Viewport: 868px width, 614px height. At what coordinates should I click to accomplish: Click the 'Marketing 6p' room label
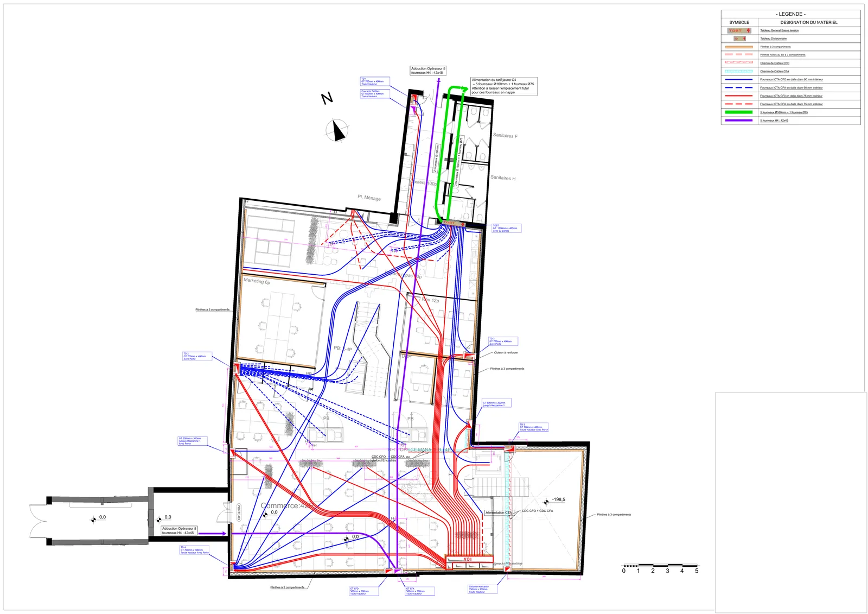click(257, 281)
